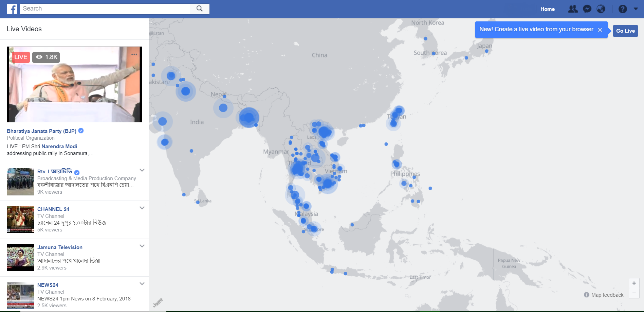Open account dropdown arrow in top bar
This screenshot has height=312, width=644.
[636, 9]
